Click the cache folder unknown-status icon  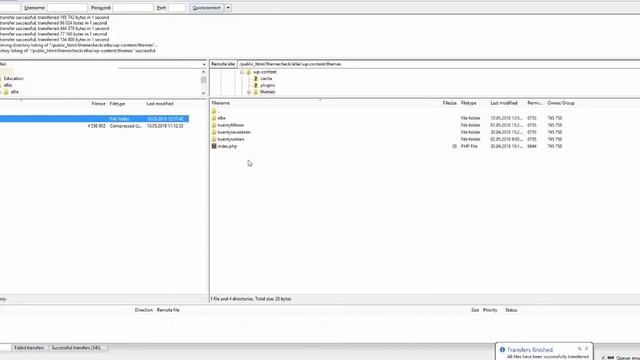tap(256, 78)
